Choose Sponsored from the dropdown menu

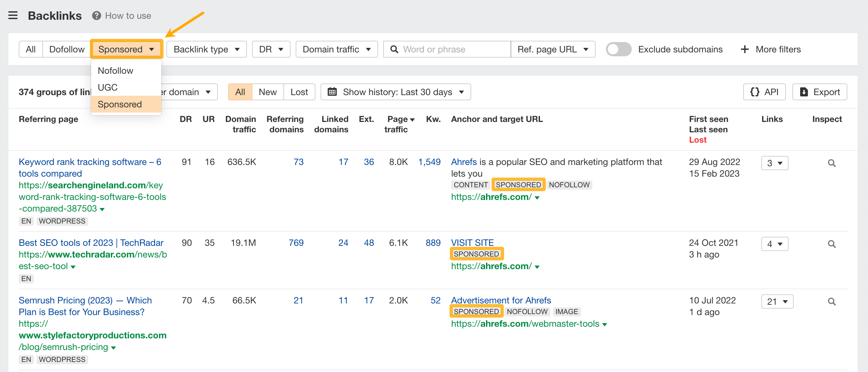[126, 104]
